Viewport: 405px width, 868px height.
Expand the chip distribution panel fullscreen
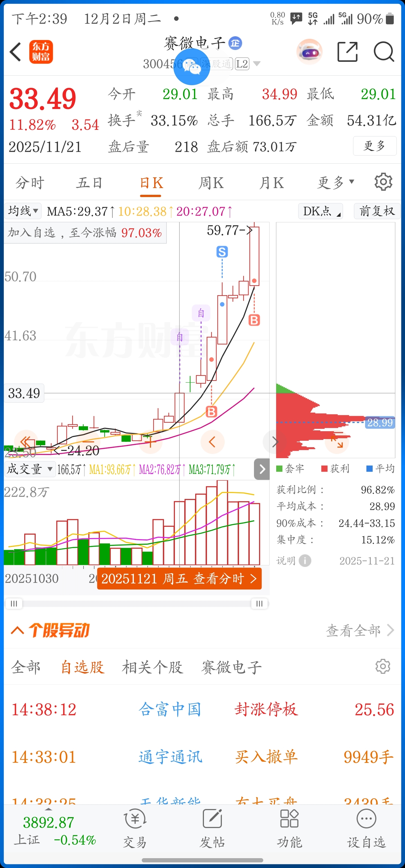[x=337, y=442]
